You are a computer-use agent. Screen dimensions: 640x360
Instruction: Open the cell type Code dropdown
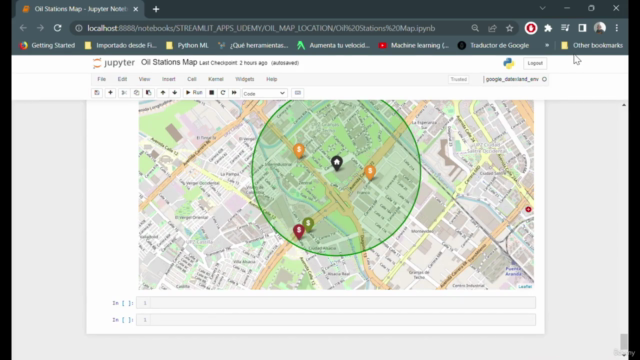pos(264,93)
